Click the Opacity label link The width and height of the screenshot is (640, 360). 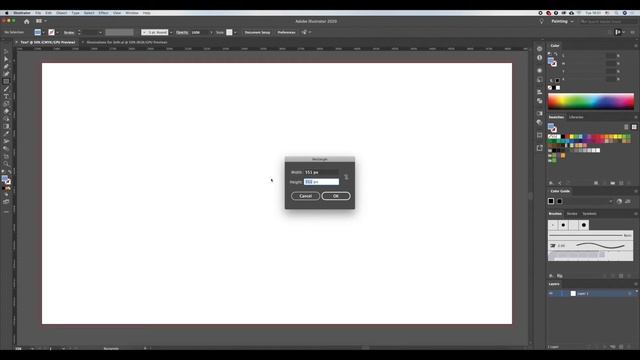182,32
